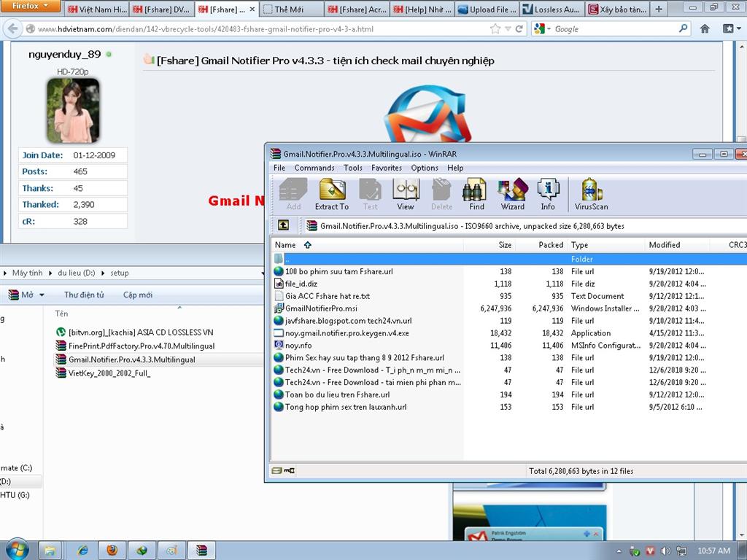The width and height of the screenshot is (747, 560).
Task: Open the WinRAR archive path dropdown grip
Action: coord(300,225)
